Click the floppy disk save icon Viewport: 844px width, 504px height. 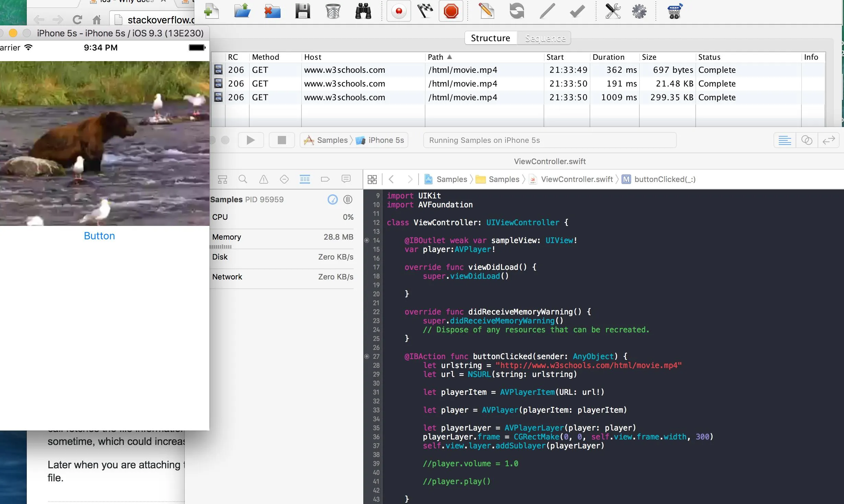pos(303,12)
